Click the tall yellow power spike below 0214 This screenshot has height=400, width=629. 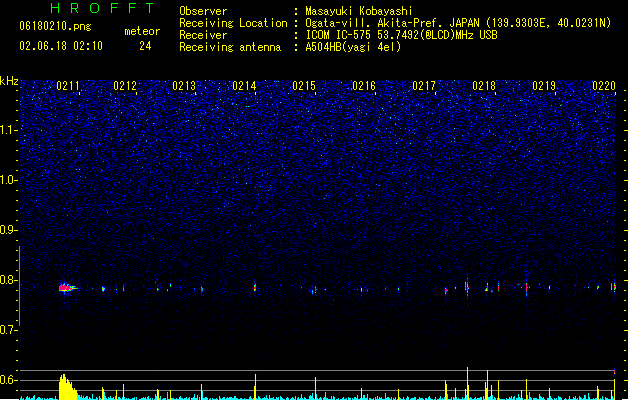(x=255, y=387)
